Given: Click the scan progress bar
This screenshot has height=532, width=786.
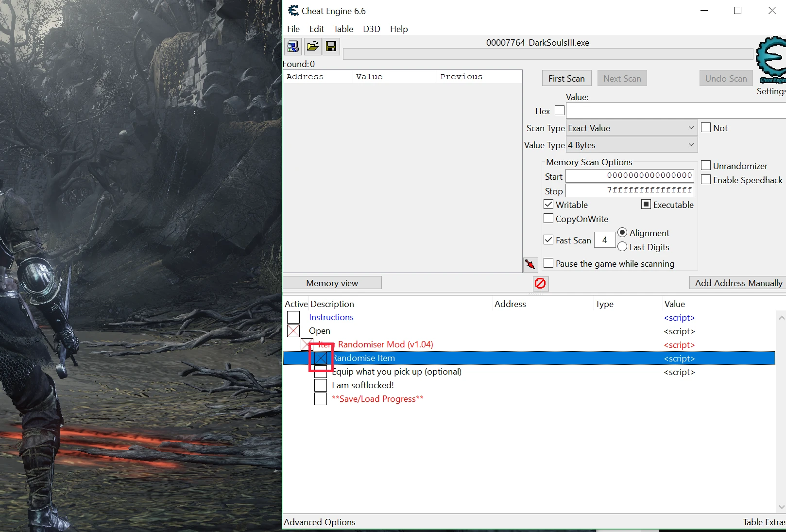Looking at the screenshot, I should coord(548,54).
